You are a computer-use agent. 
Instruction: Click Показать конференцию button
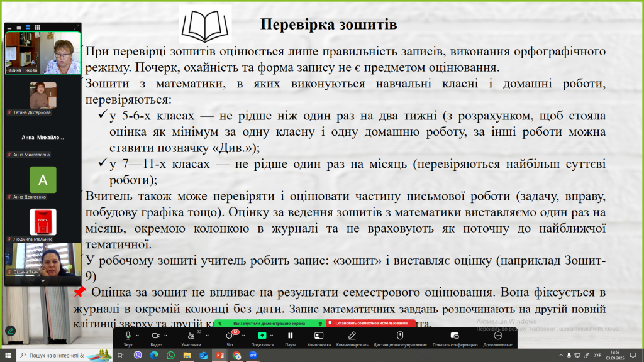[x=455, y=338]
